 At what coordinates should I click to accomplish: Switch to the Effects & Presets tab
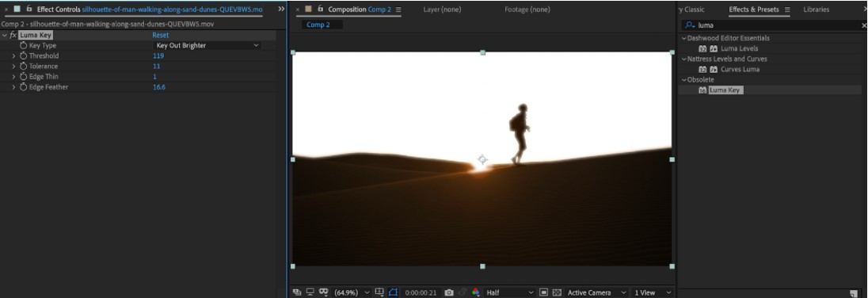coord(753,10)
